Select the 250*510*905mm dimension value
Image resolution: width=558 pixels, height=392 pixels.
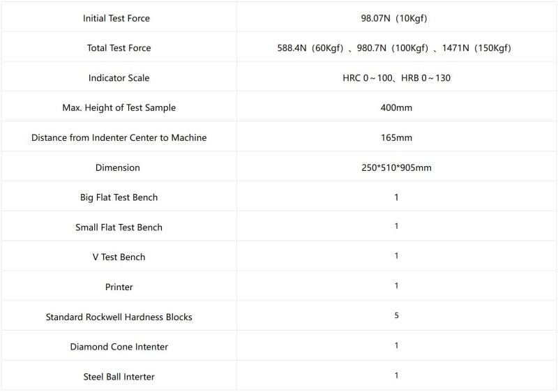pyautogui.click(x=396, y=167)
